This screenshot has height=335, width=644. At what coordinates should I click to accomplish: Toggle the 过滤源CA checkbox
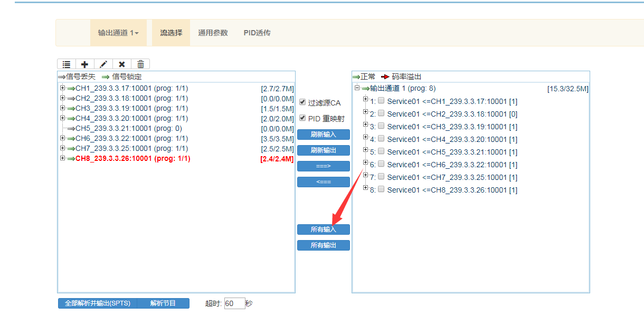(x=302, y=102)
